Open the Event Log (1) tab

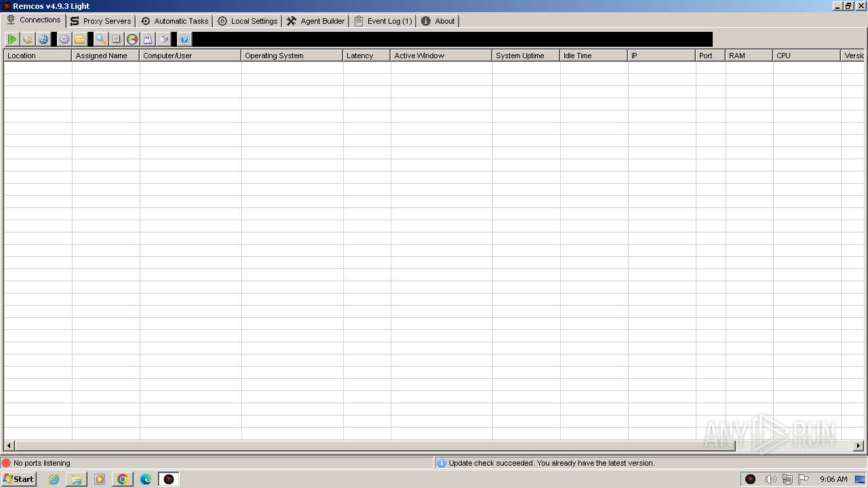pyautogui.click(x=383, y=21)
